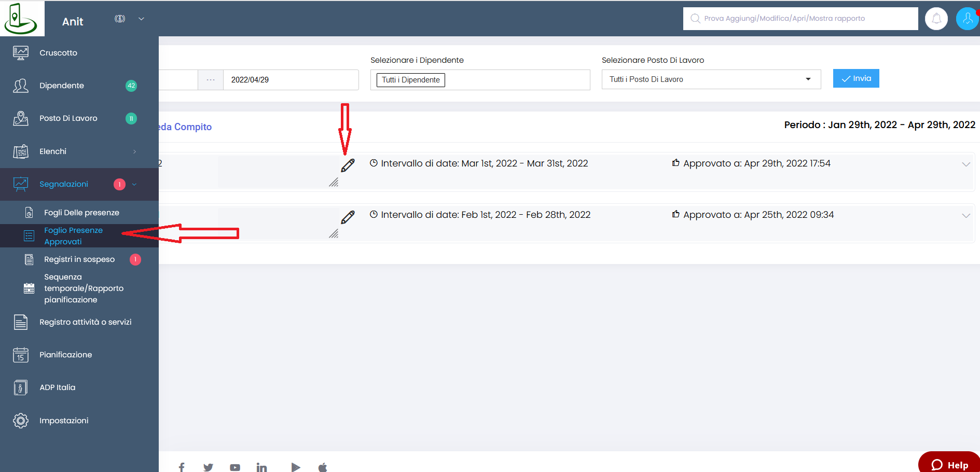
Task: Click the search box Prova Aggiungi/Modifica
Action: click(800, 19)
